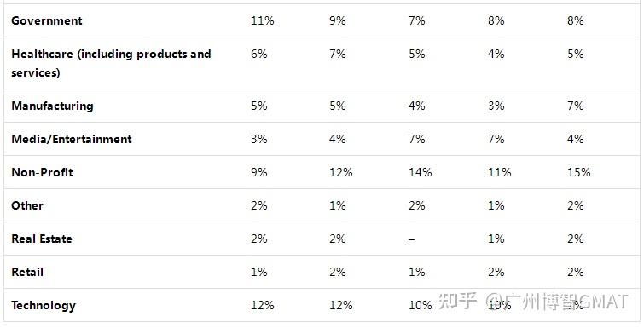This screenshot has height=328, width=644.
Task: Click the Manufacturing row label
Action: [x=52, y=106]
